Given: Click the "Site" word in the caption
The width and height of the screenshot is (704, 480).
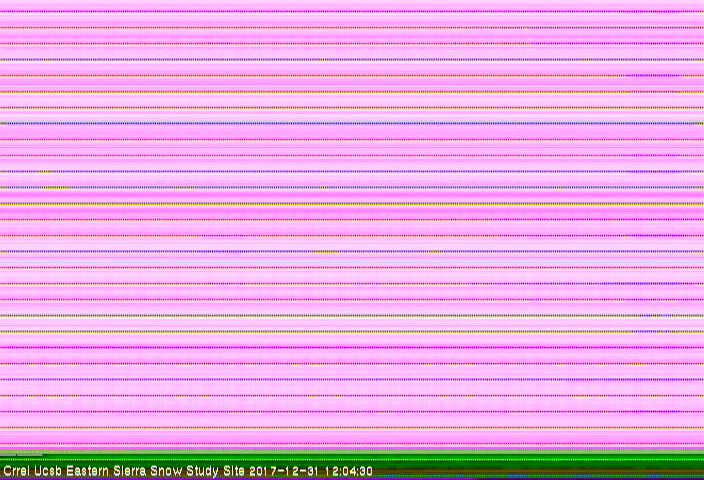Looking at the screenshot, I should point(236,471).
